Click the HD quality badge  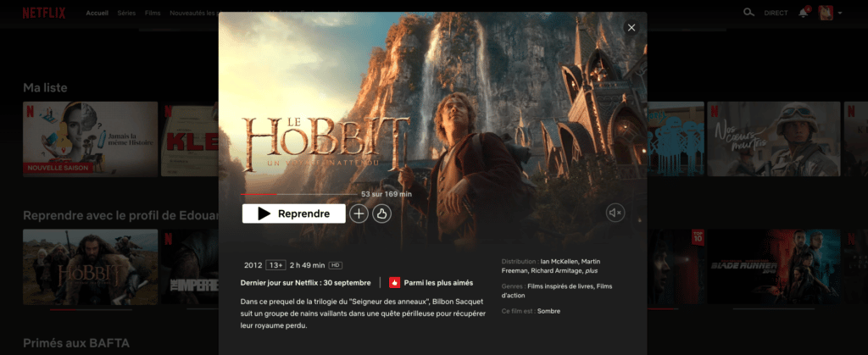coord(336,265)
